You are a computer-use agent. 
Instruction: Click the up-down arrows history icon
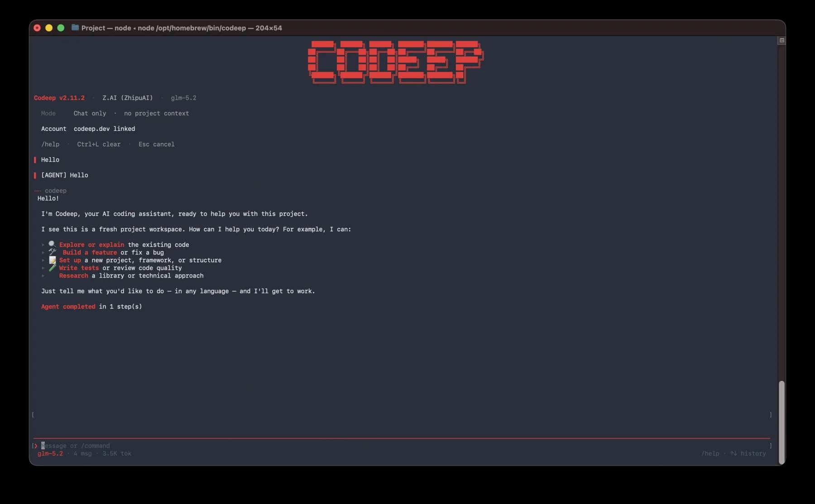click(733, 453)
